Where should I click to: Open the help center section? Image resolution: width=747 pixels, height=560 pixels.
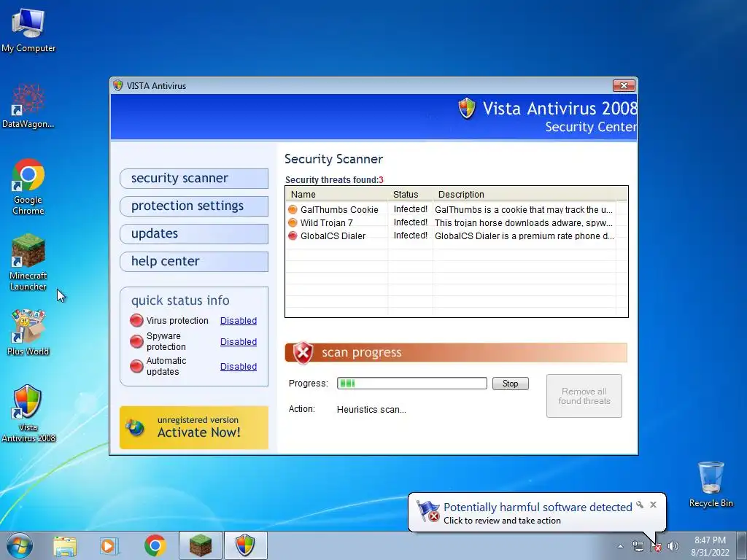194,262
